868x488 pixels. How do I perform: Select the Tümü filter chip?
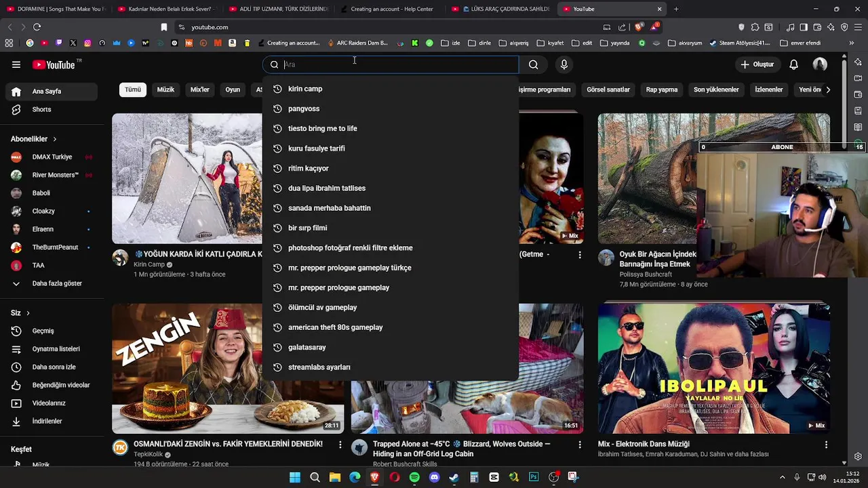click(133, 89)
